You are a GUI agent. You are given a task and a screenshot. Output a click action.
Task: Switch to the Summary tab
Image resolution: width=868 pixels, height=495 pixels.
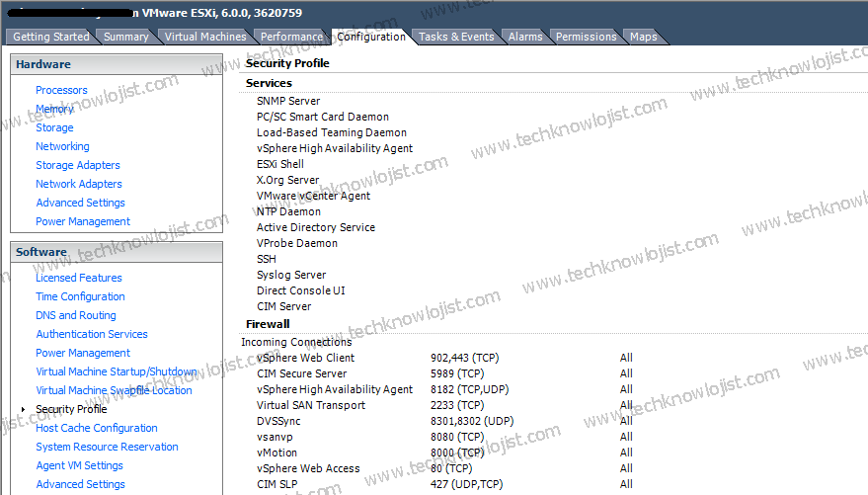pos(126,37)
